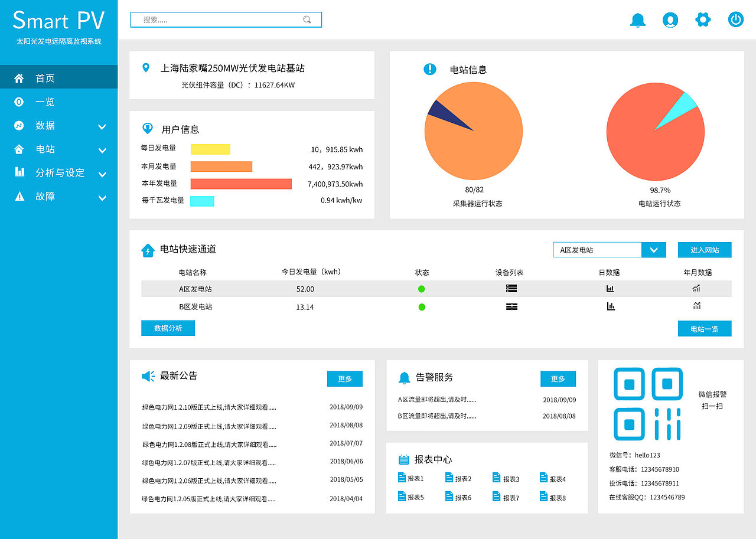Click the orange 本月发电量 bar

(x=221, y=166)
